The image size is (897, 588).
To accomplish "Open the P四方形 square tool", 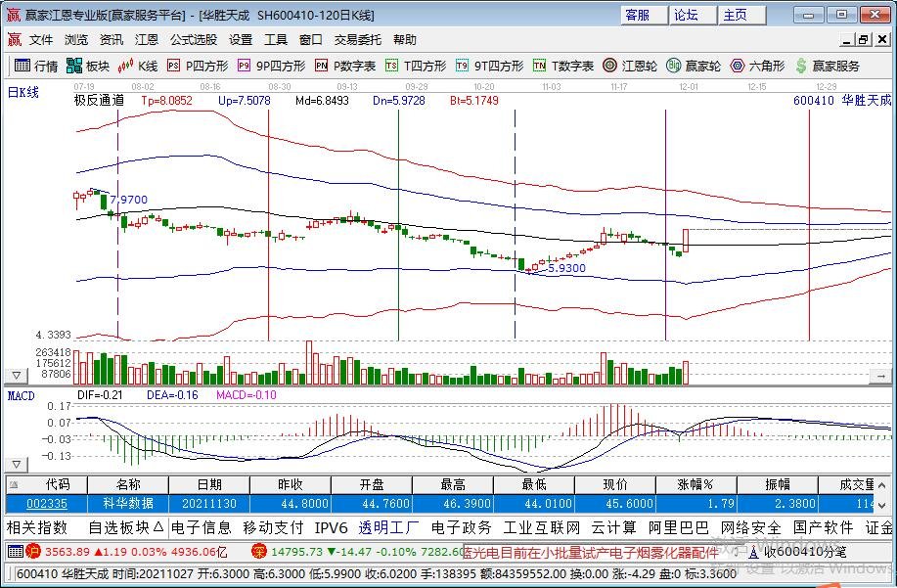I will 198,66.
